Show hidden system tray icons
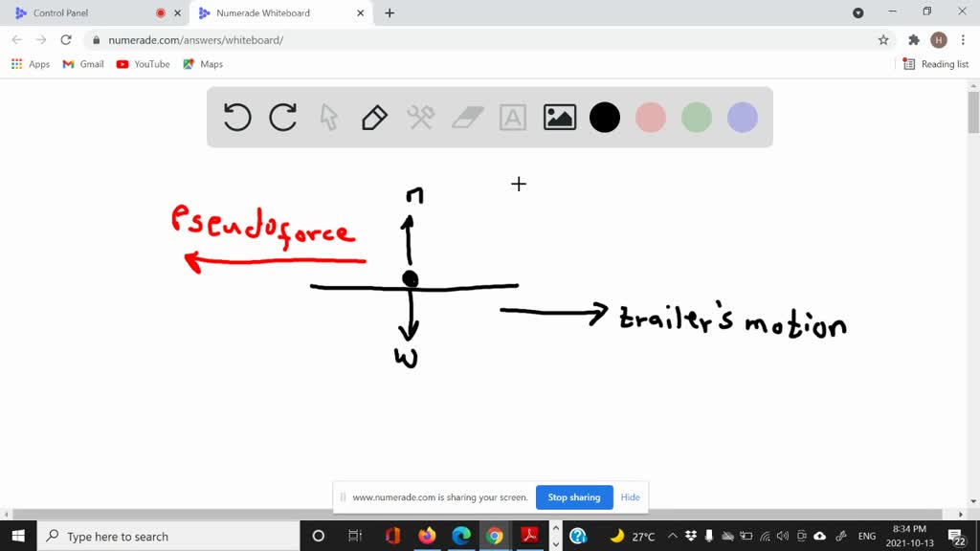Screen dimensions: 980x551 (x=673, y=536)
